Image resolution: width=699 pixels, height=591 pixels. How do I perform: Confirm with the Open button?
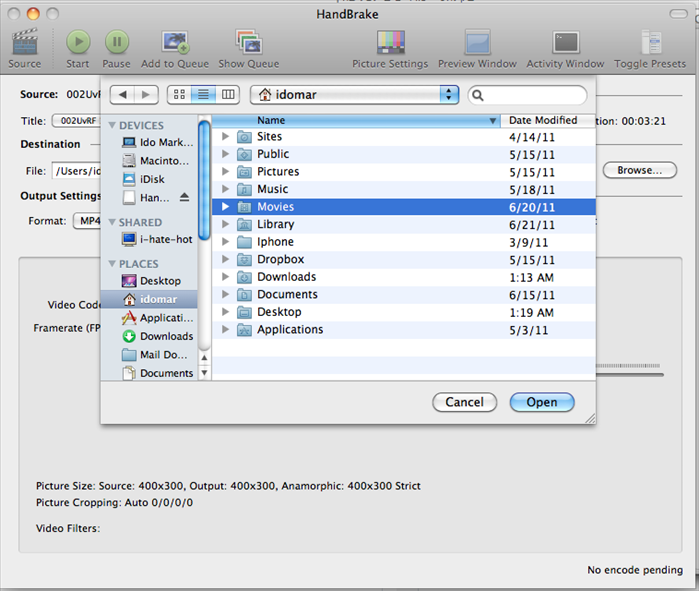pos(542,402)
